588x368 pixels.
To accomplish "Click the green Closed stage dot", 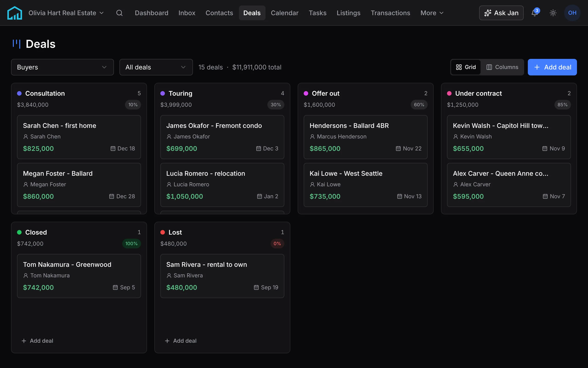I will (20, 233).
